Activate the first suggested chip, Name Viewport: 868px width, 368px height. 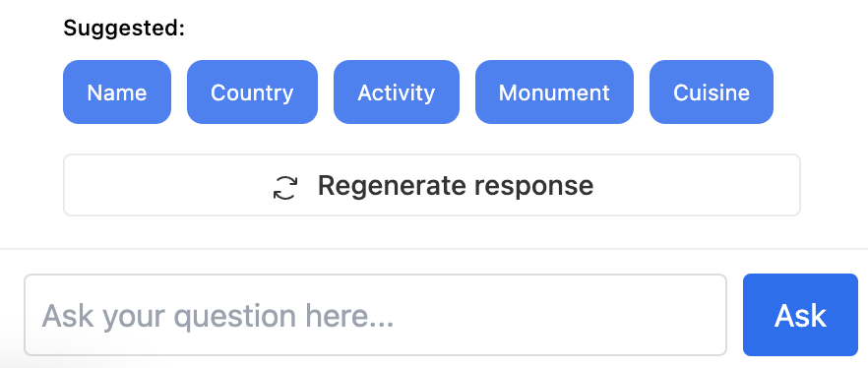[117, 92]
